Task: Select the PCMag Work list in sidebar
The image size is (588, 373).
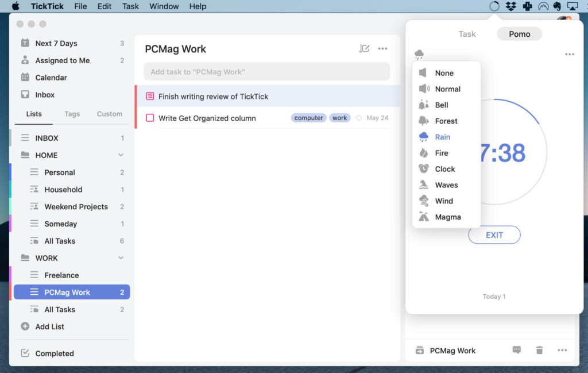Action: tap(72, 292)
